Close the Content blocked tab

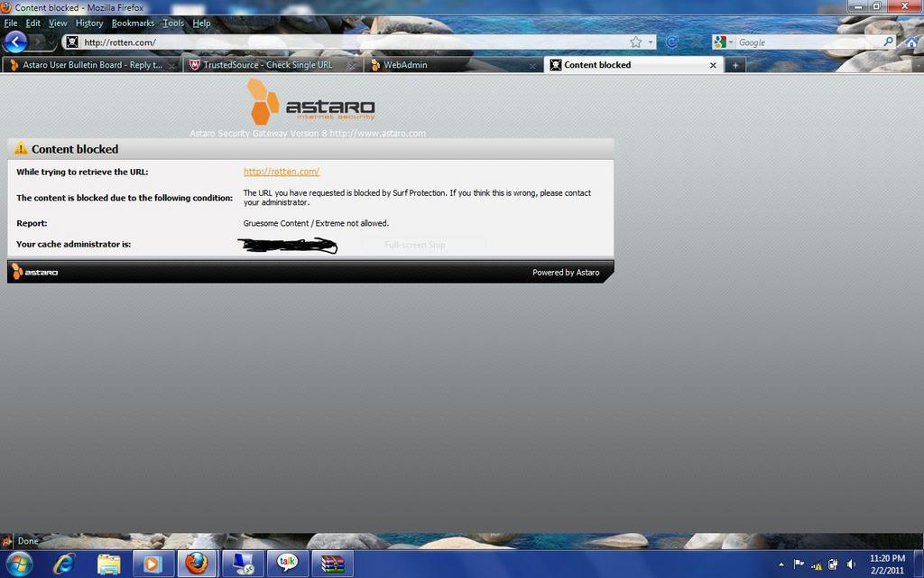point(713,65)
